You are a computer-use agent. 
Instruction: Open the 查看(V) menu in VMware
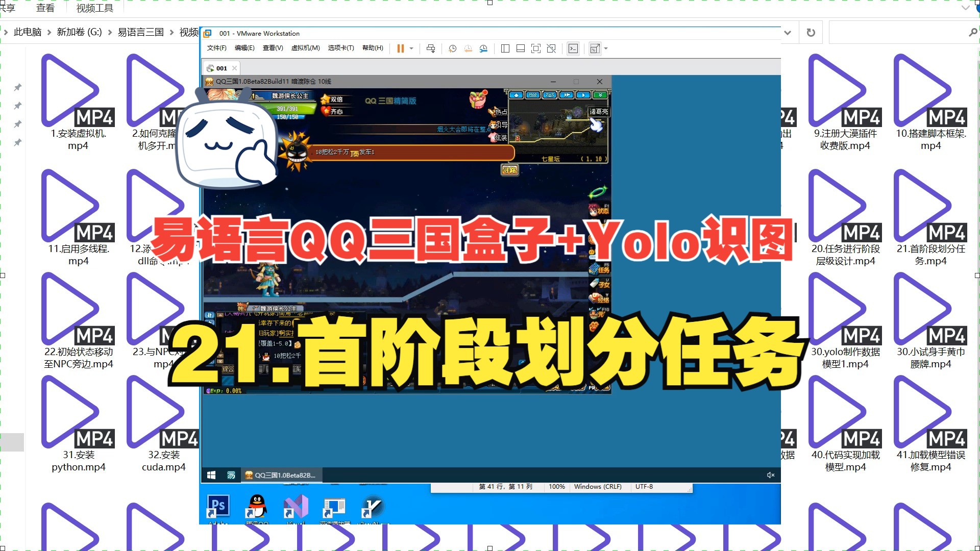click(x=273, y=48)
